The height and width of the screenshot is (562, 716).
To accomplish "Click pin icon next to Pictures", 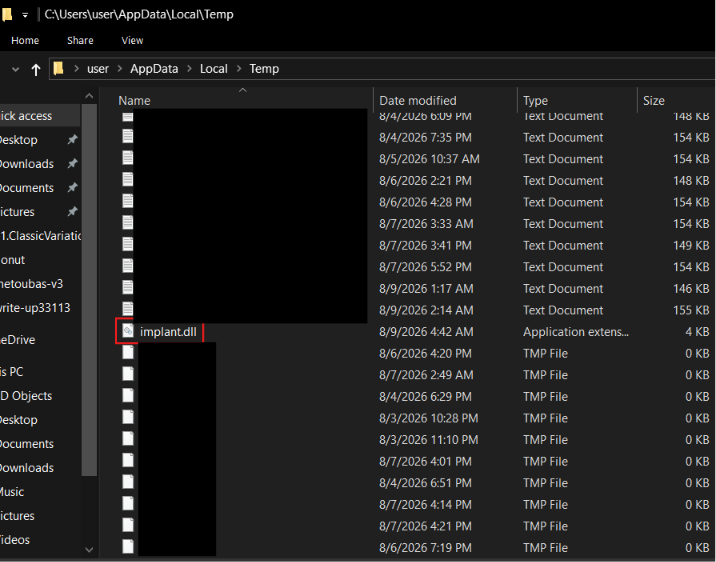I will [72, 211].
